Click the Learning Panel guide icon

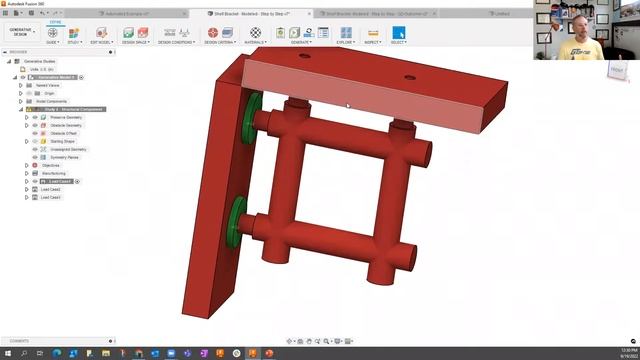pos(52,32)
